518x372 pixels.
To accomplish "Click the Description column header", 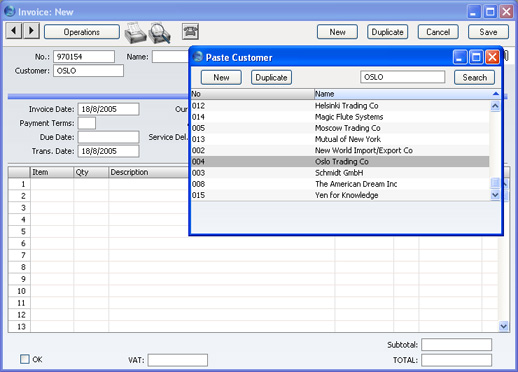I will (148, 172).
